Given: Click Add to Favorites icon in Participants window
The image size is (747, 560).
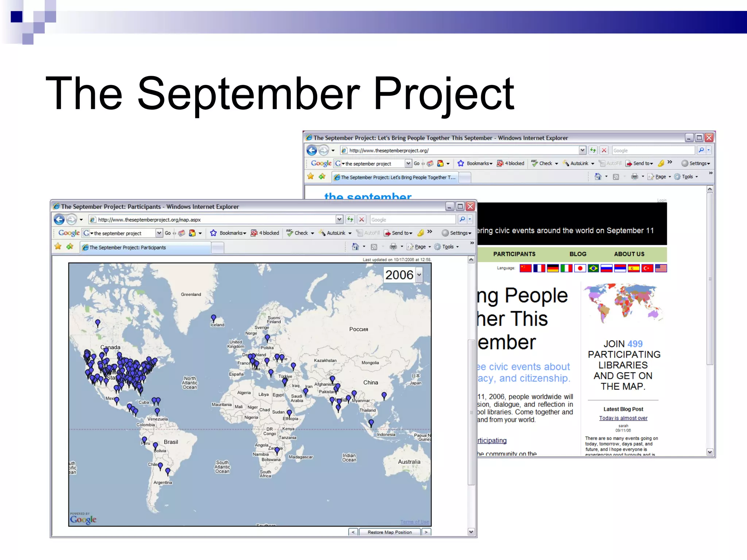Looking at the screenshot, I should coord(70,247).
